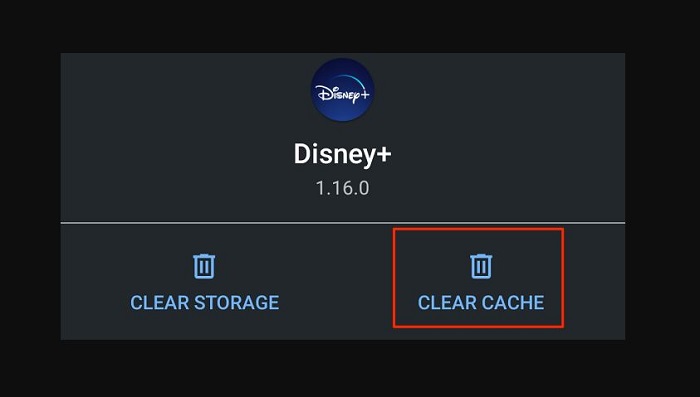The image size is (700, 397).
Task: Delete cached data using the right trash icon
Action: pos(481,266)
